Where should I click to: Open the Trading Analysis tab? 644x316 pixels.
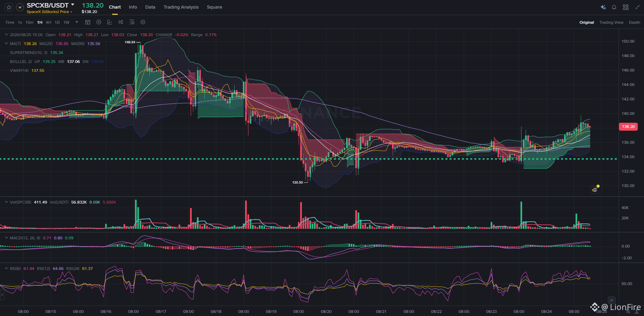pyautogui.click(x=181, y=7)
